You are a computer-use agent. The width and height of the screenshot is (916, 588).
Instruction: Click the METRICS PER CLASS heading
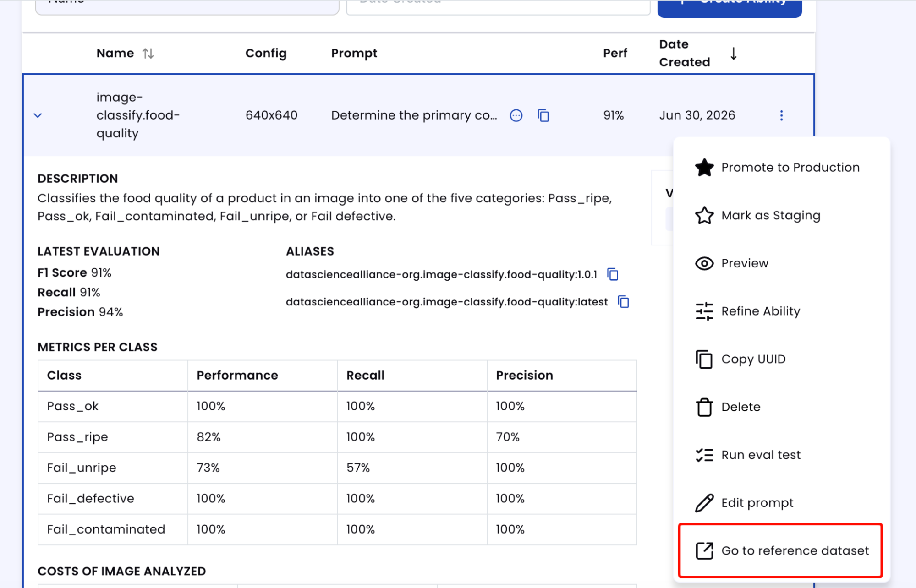click(98, 347)
